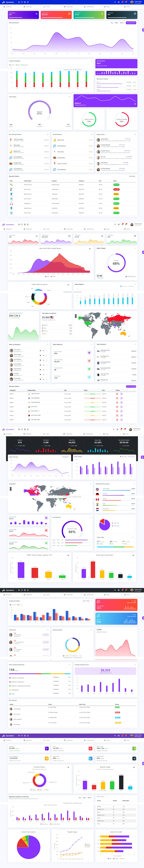Click the View All Products button

(131, 386)
